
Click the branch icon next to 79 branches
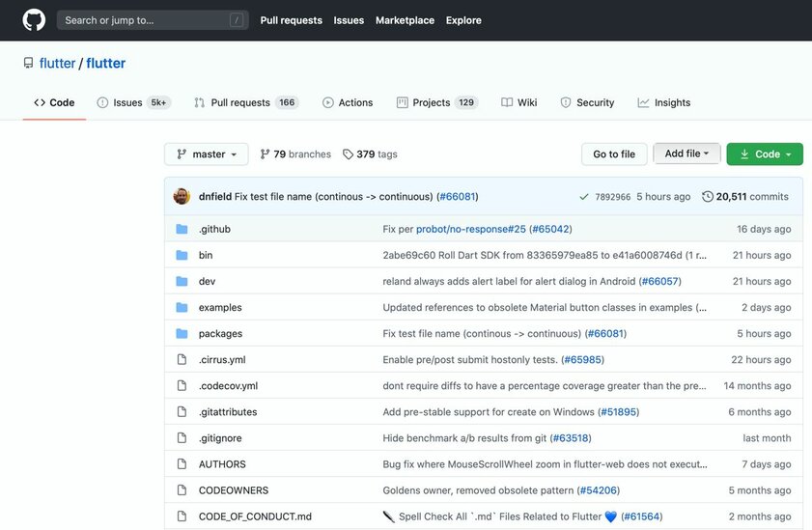[265, 154]
